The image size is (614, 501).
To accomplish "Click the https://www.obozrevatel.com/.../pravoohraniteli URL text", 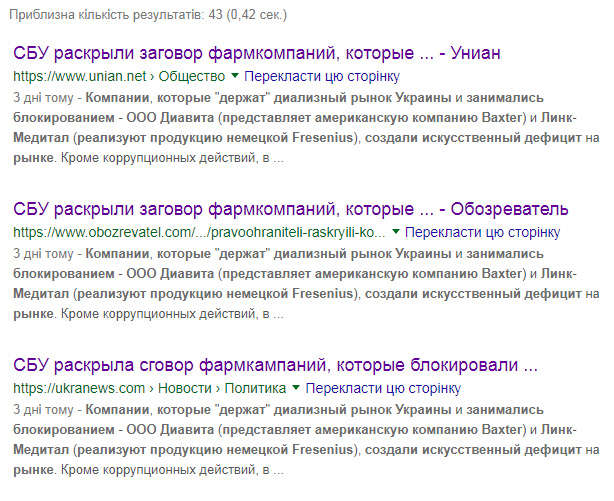I will [199, 232].
